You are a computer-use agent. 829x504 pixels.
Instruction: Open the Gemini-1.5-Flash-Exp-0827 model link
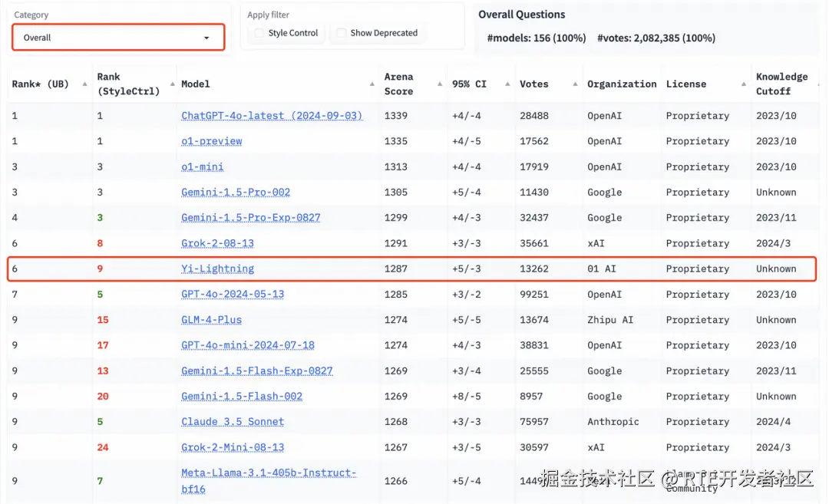click(x=257, y=371)
